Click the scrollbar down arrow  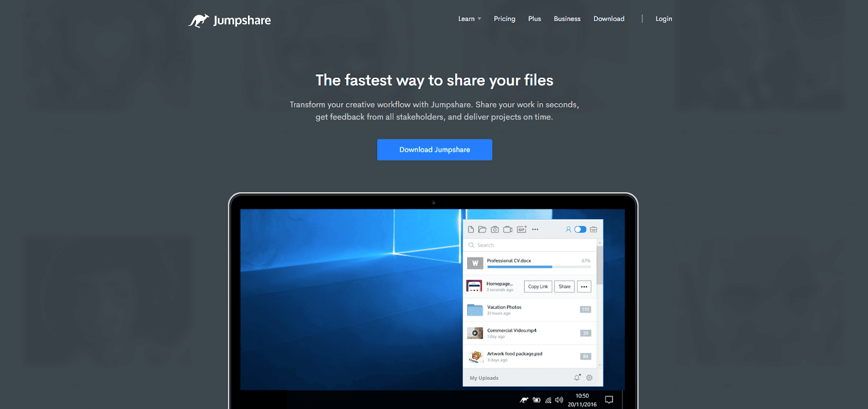tap(599, 365)
